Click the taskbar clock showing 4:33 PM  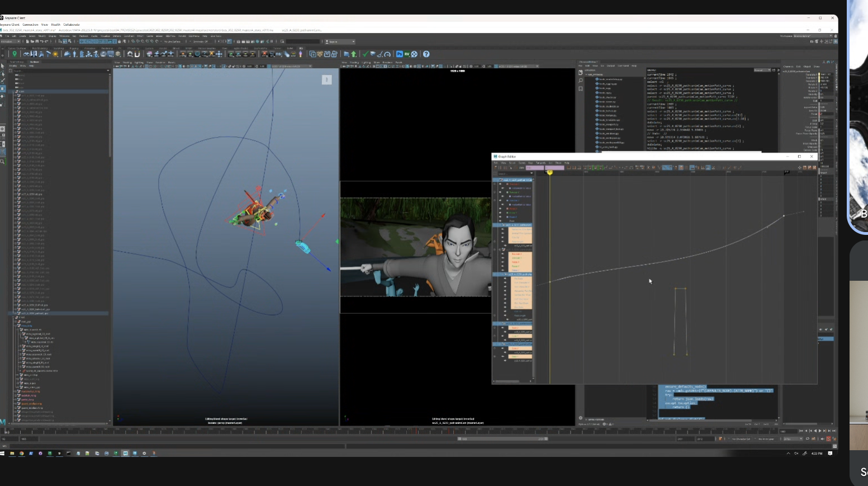pyautogui.click(x=817, y=454)
